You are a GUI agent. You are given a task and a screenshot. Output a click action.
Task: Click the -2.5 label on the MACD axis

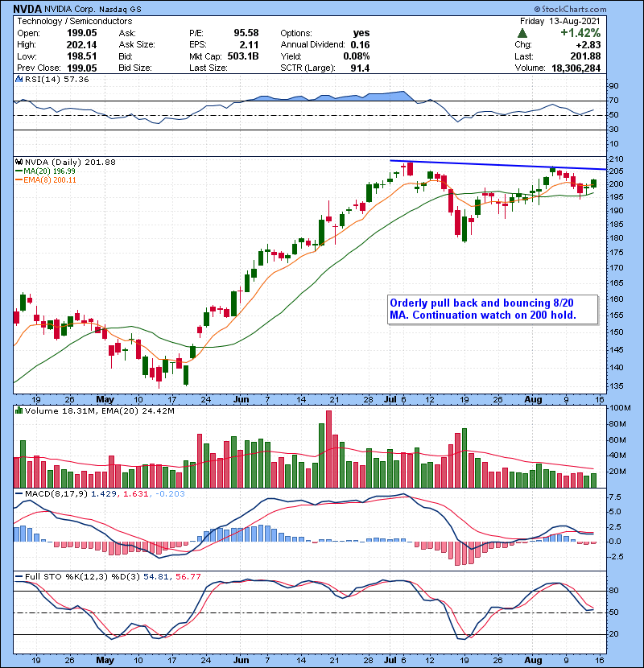coord(614,557)
